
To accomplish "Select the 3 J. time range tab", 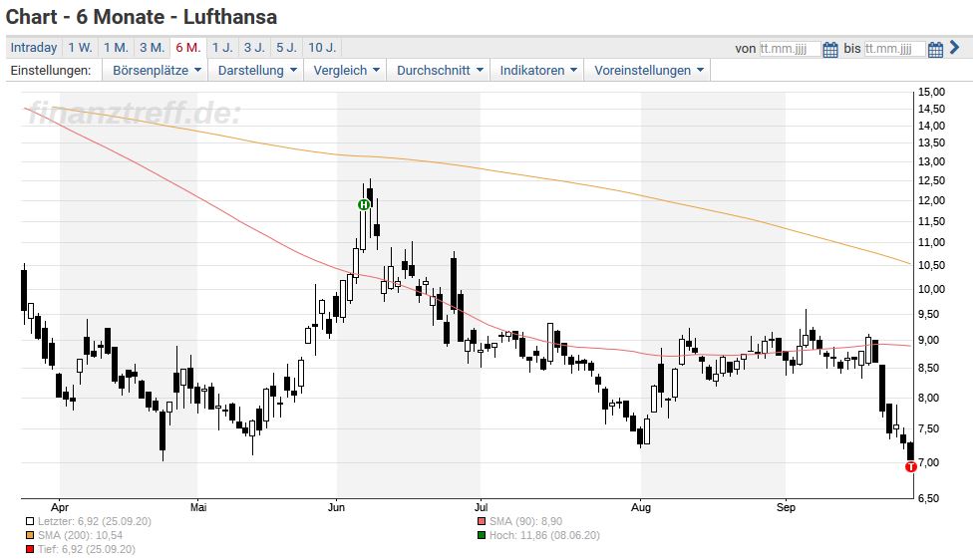I will pos(254,48).
